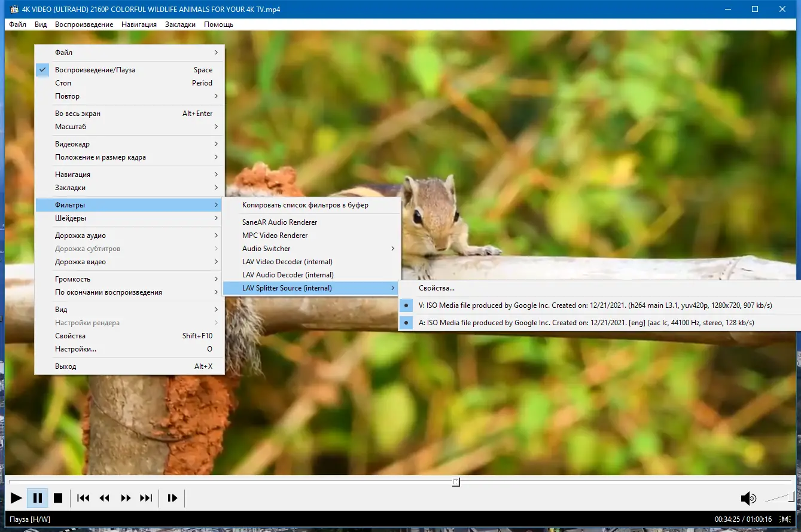Open the Закладки menu in the menu bar
The height and width of the screenshot is (532, 801).
click(180, 25)
